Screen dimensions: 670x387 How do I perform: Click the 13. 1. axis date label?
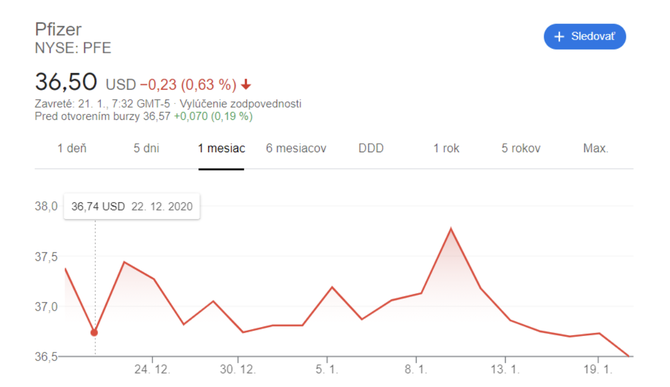pyautogui.click(x=505, y=369)
